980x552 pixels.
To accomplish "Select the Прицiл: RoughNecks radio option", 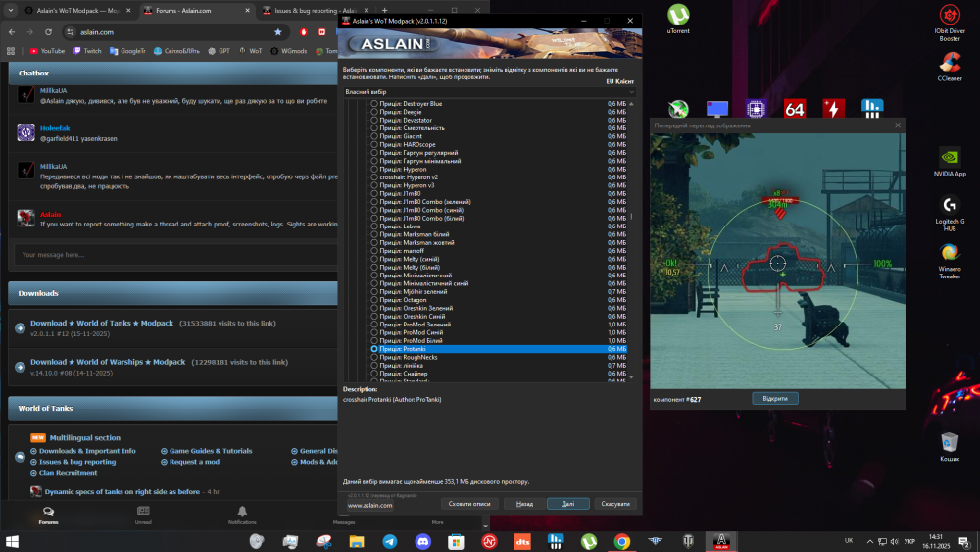I will tap(374, 357).
